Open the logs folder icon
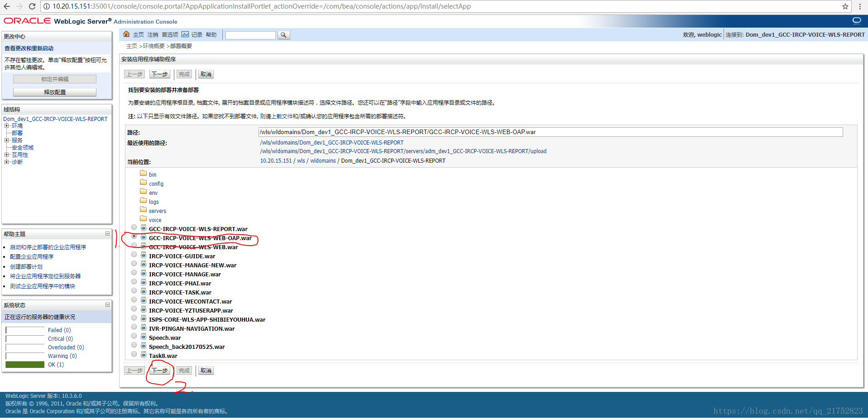The height and width of the screenshot is (420, 868). 144,201
